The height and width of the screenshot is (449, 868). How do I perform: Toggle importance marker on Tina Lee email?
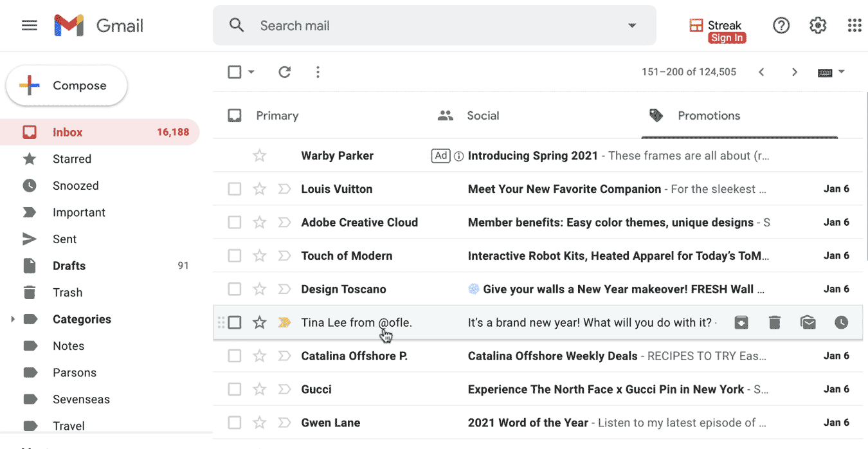(x=284, y=322)
